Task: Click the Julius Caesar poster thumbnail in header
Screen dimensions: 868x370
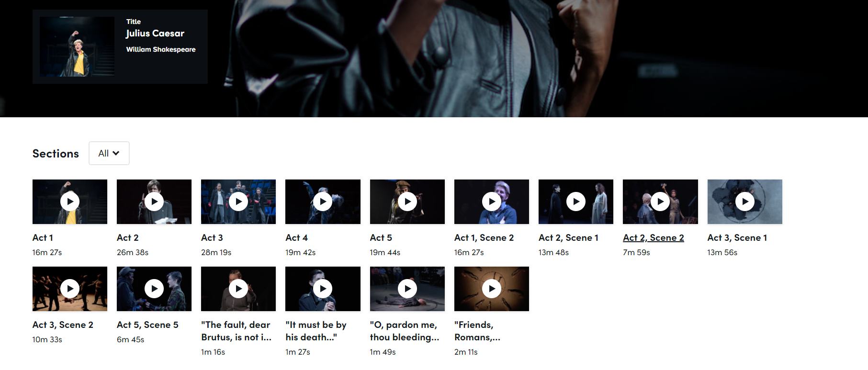Action: click(77, 46)
